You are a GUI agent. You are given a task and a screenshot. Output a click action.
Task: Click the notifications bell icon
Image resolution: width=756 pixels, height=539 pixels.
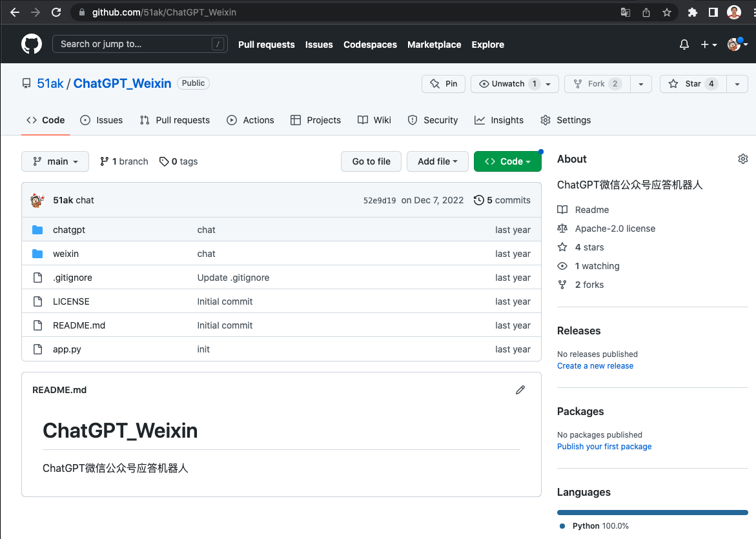(684, 44)
